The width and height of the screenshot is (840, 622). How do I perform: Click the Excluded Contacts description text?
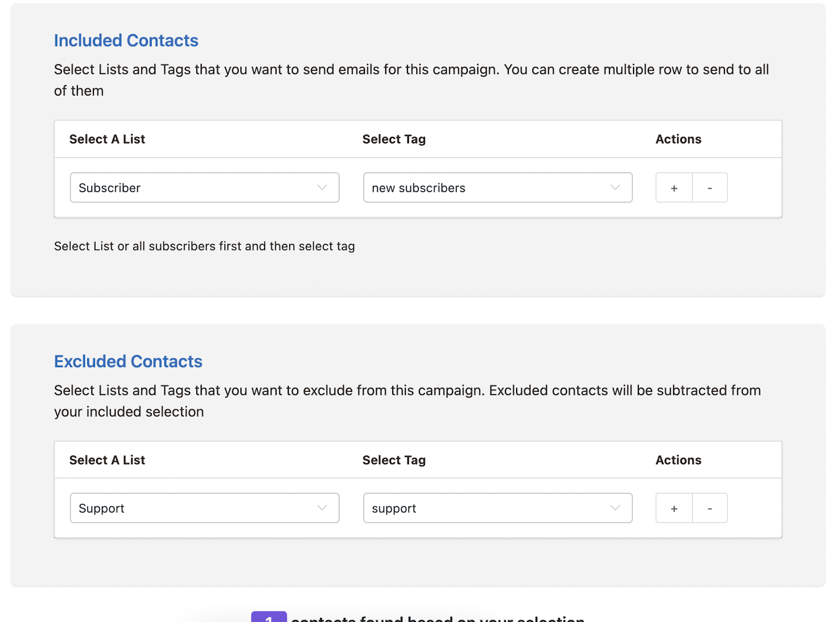407,391
